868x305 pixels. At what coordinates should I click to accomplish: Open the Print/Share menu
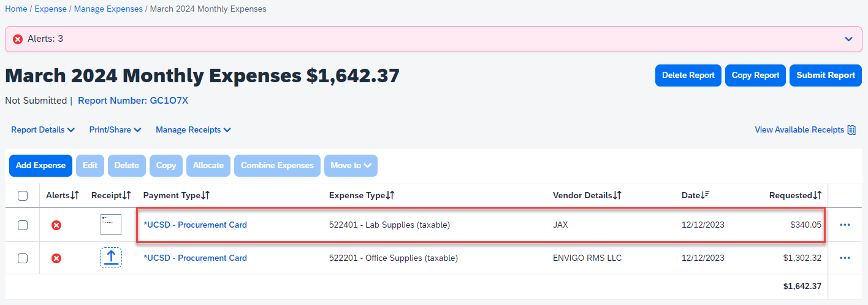click(x=115, y=130)
